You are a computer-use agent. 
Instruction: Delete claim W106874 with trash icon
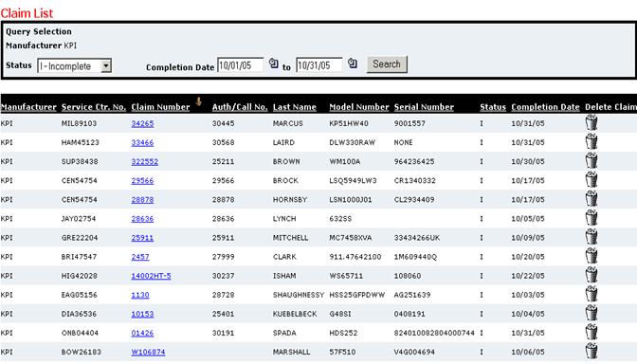(591, 352)
